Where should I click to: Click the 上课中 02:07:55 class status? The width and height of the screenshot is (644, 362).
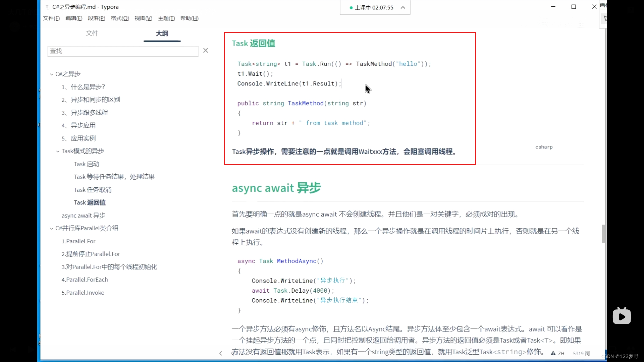(x=371, y=7)
